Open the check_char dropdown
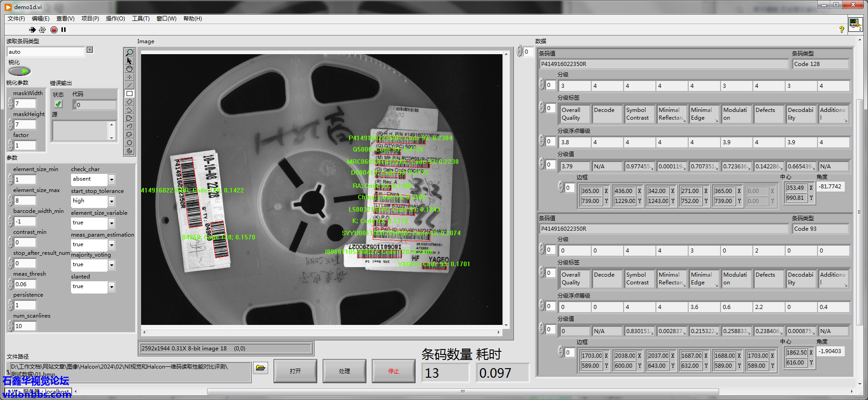 pos(112,179)
